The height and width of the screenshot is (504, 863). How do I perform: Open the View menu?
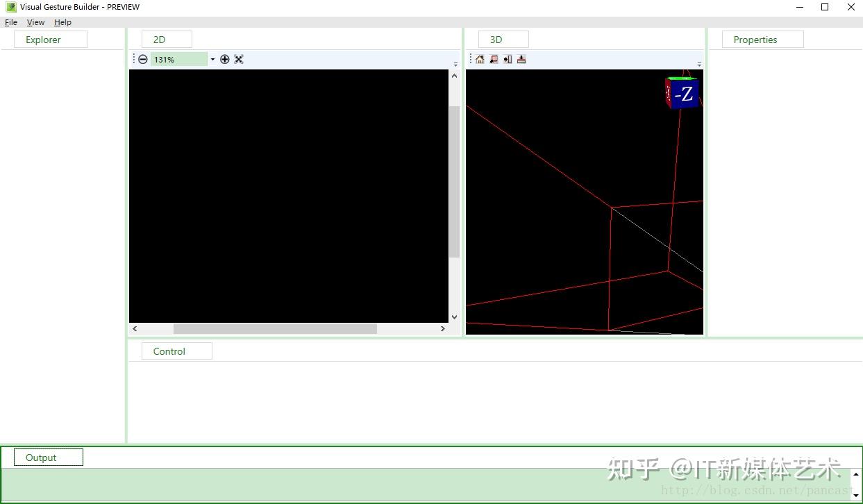(35, 22)
